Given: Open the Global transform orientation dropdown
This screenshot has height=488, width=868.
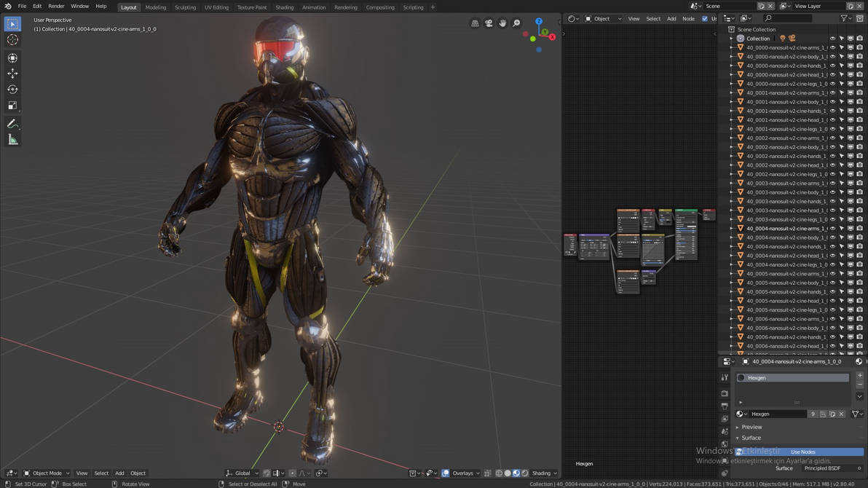Looking at the screenshot, I should 242,473.
